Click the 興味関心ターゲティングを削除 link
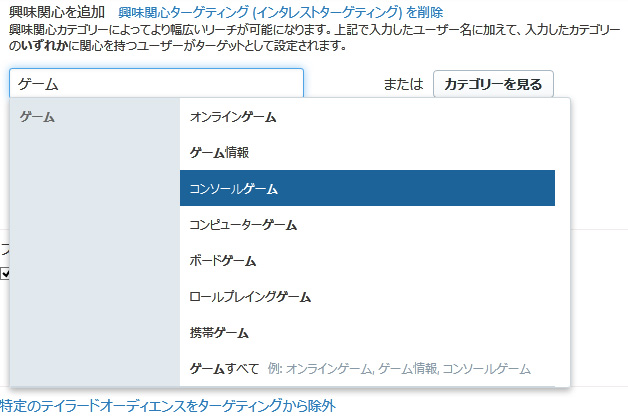 tap(280, 12)
